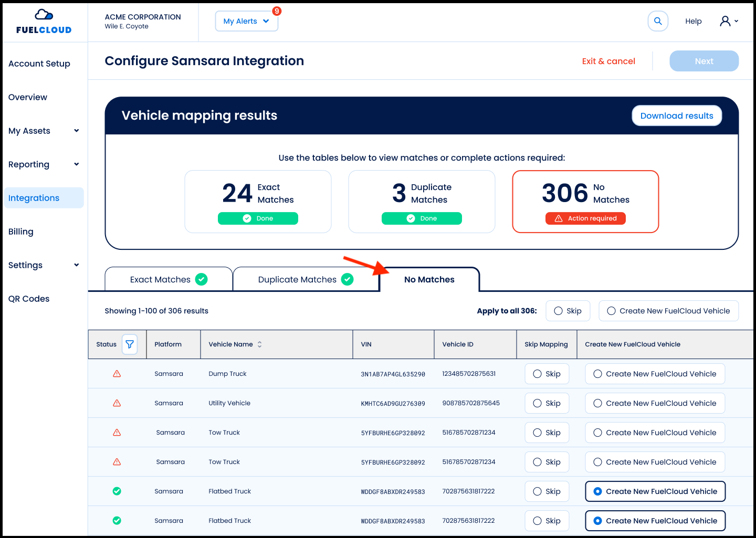Click the warning triangle on the Dump Truck row
Image resolution: width=756 pixels, height=538 pixels.
(x=117, y=374)
